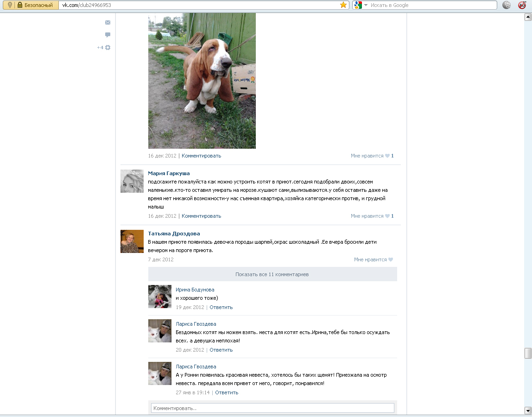The height and width of the screenshot is (417, 532).
Task: Focus the Комментировать.. input field
Action: click(x=272, y=408)
